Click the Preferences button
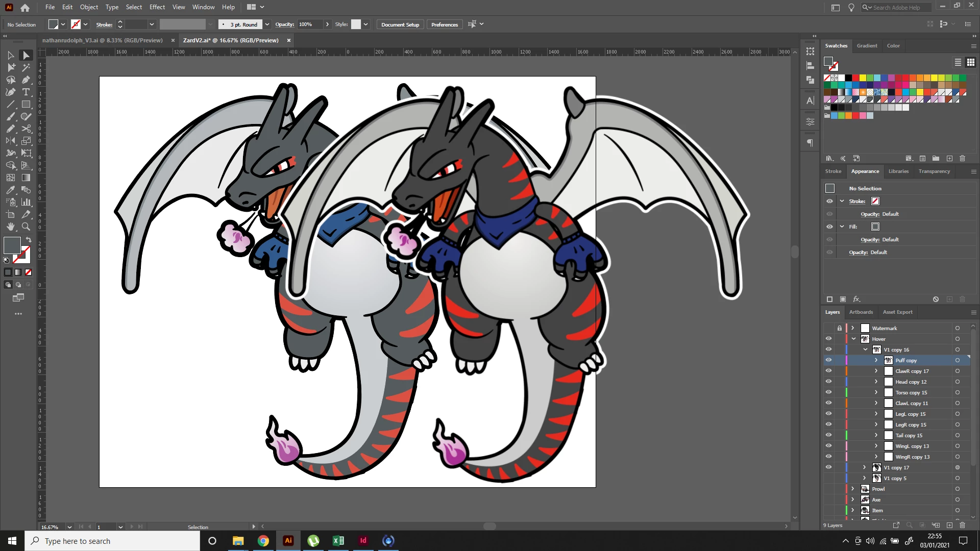 444,24
